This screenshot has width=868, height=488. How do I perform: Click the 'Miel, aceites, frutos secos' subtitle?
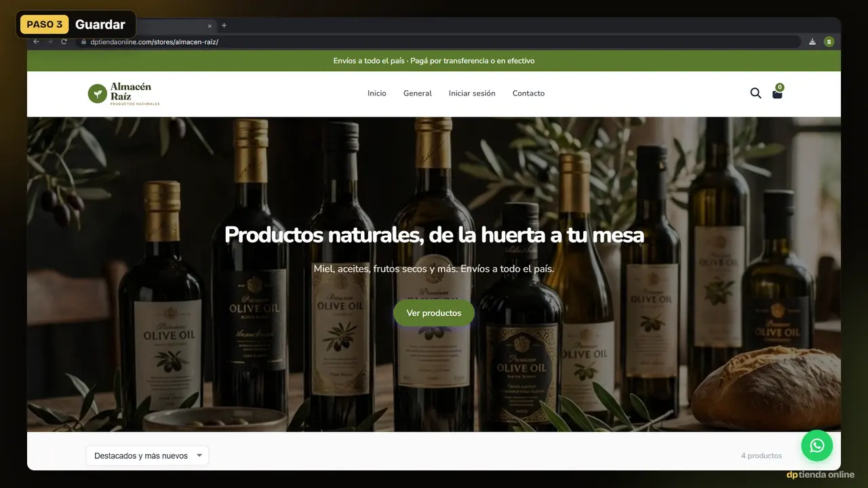click(434, 269)
